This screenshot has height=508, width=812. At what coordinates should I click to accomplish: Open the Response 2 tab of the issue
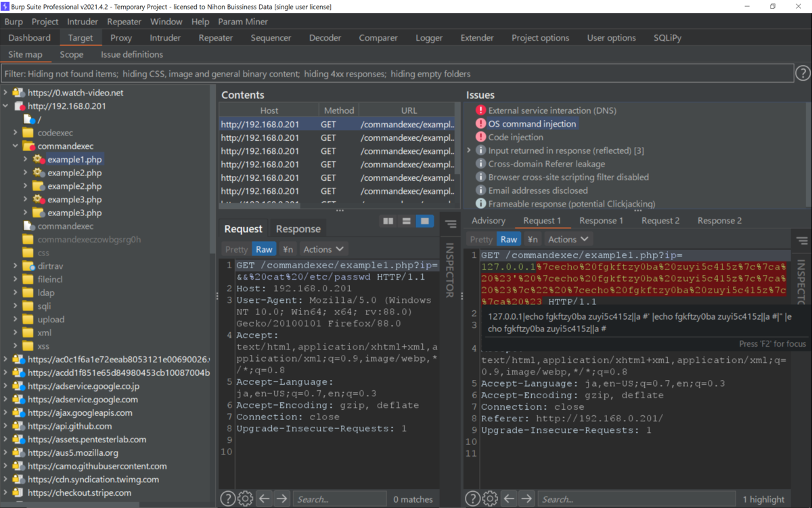[x=719, y=221]
